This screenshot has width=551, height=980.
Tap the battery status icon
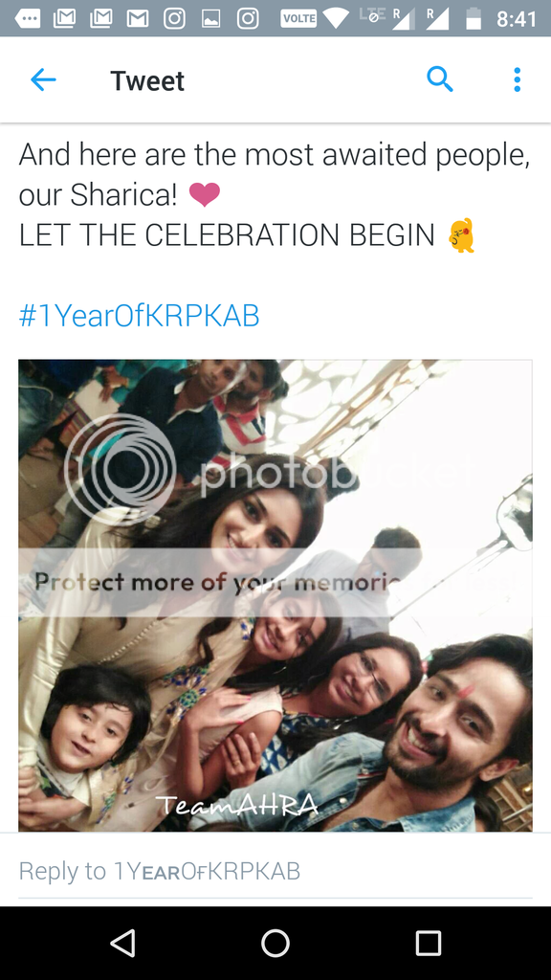(x=474, y=19)
